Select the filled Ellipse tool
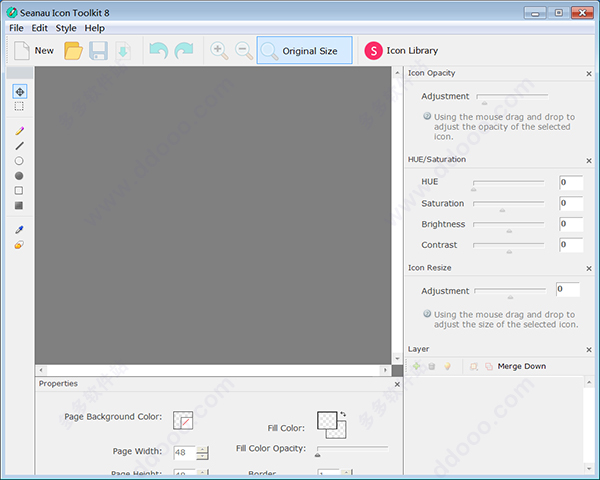 [19, 176]
